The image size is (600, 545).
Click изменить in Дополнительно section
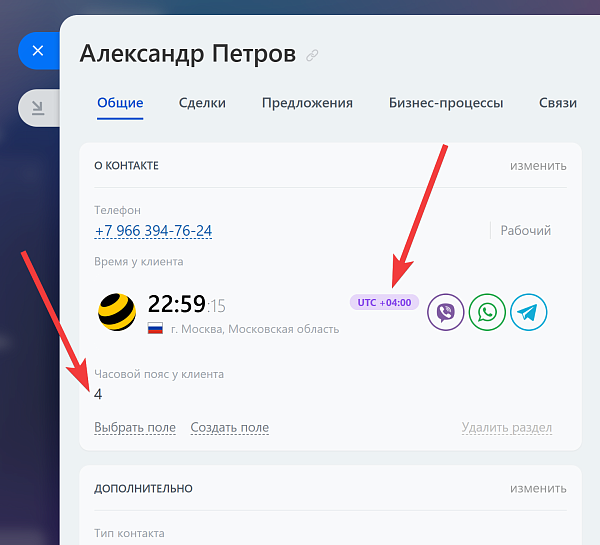(538, 488)
